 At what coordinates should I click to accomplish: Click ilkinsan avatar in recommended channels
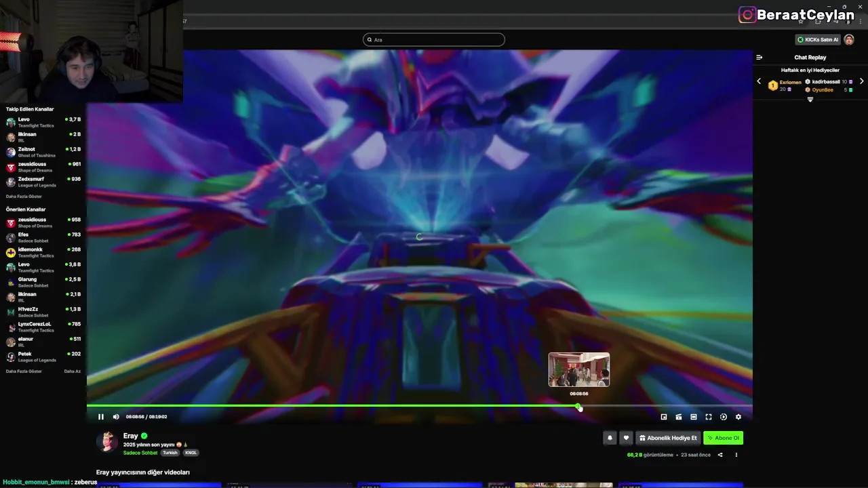tap(11, 298)
